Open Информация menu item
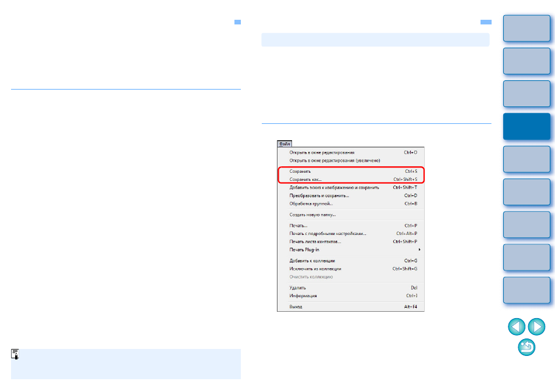The image size is (555, 392). pyautogui.click(x=350, y=296)
